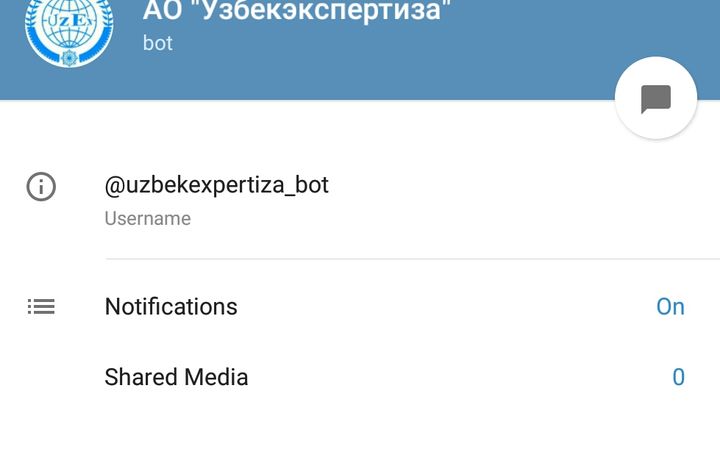The height and width of the screenshot is (460, 720).
Task: Open the Shared Media row
Action: tap(360, 377)
